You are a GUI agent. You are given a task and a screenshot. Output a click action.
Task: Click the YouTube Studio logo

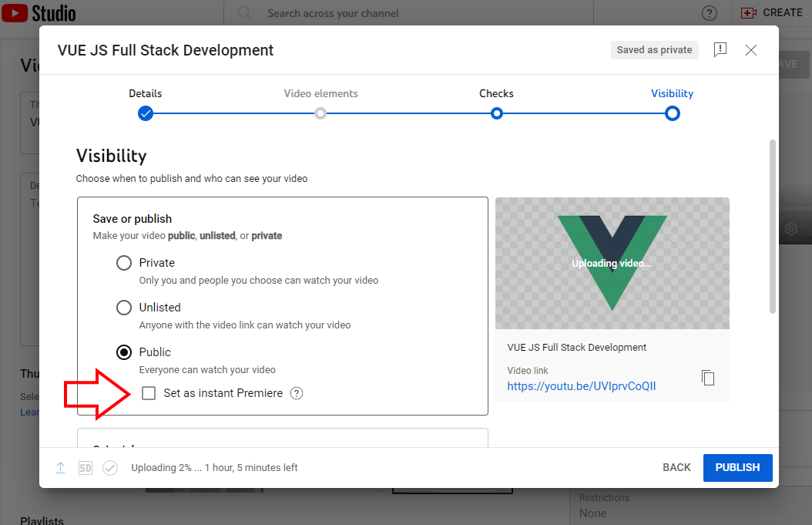[40, 13]
